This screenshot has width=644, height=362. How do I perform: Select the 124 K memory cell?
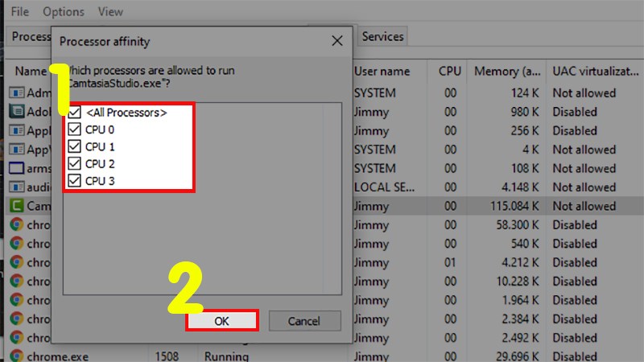pyautogui.click(x=525, y=93)
